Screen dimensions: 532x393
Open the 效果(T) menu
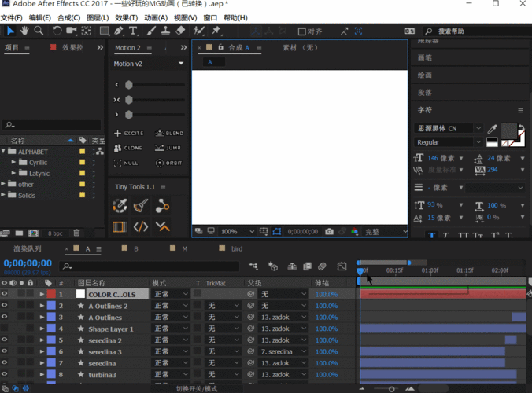(x=126, y=17)
